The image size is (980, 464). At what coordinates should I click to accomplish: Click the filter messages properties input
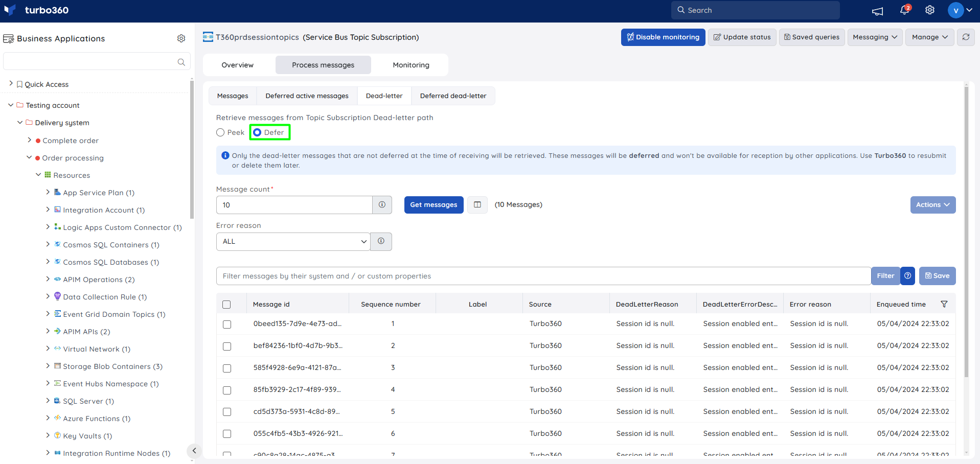[543, 276]
